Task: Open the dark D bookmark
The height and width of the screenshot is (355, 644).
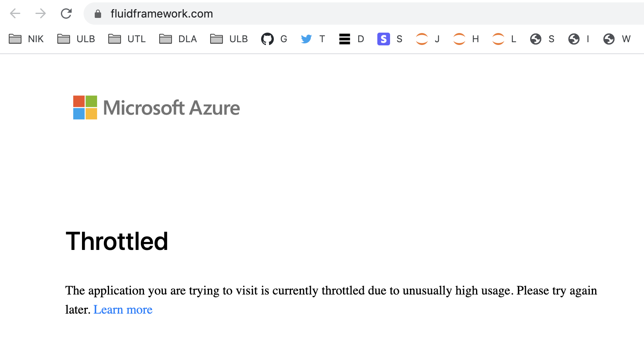Action: point(345,39)
